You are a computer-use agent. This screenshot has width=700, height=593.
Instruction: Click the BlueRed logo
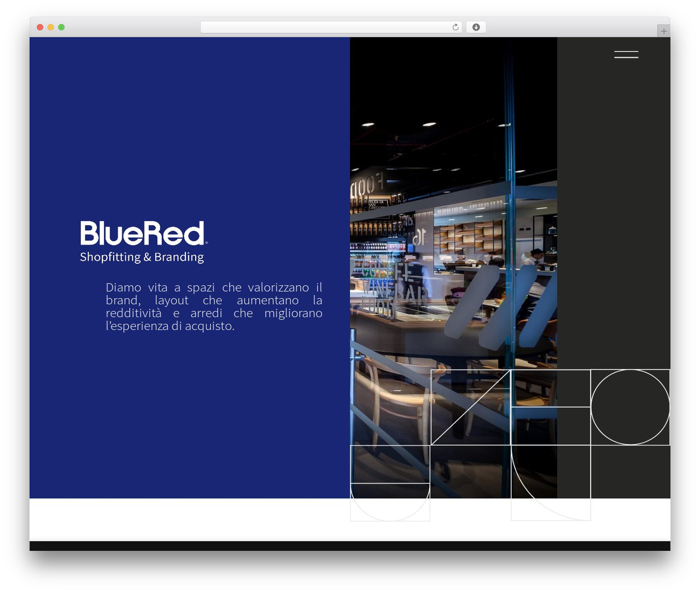click(144, 234)
